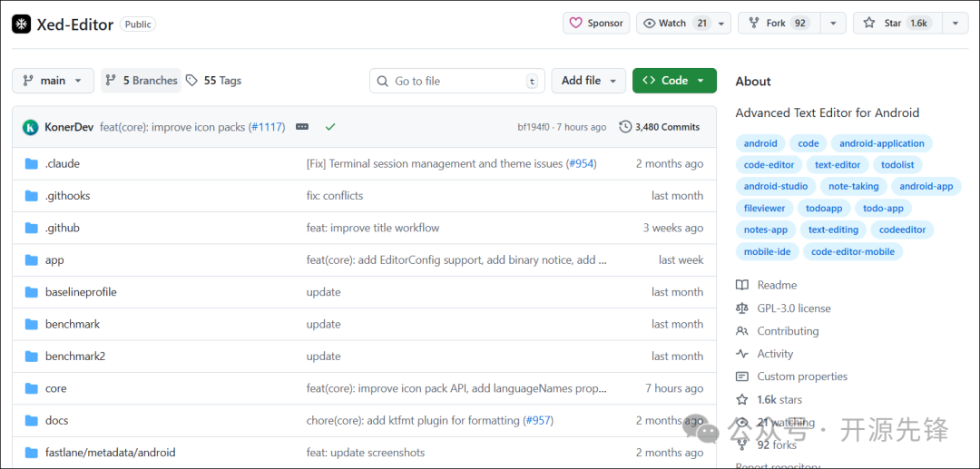Image resolution: width=980 pixels, height=469 pixels.
Task: Click 'feat: update screenshots' commit message
Action: point(366,452)
